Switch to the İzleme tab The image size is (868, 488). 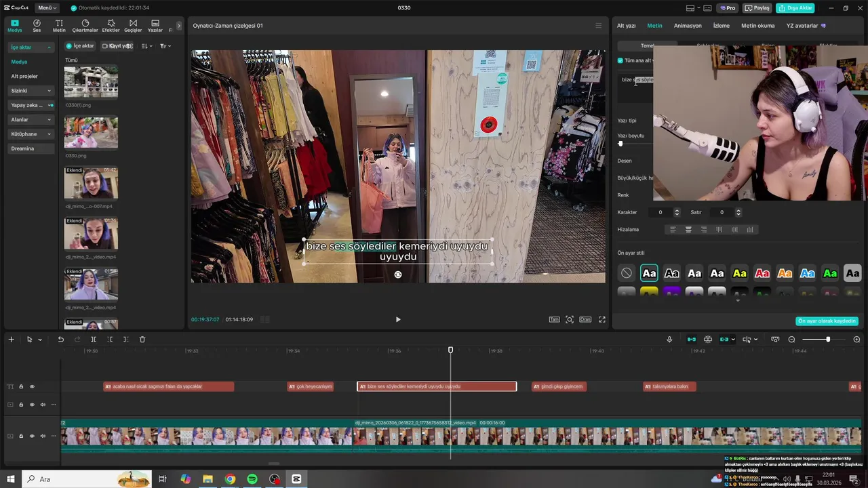coord(722,26)
